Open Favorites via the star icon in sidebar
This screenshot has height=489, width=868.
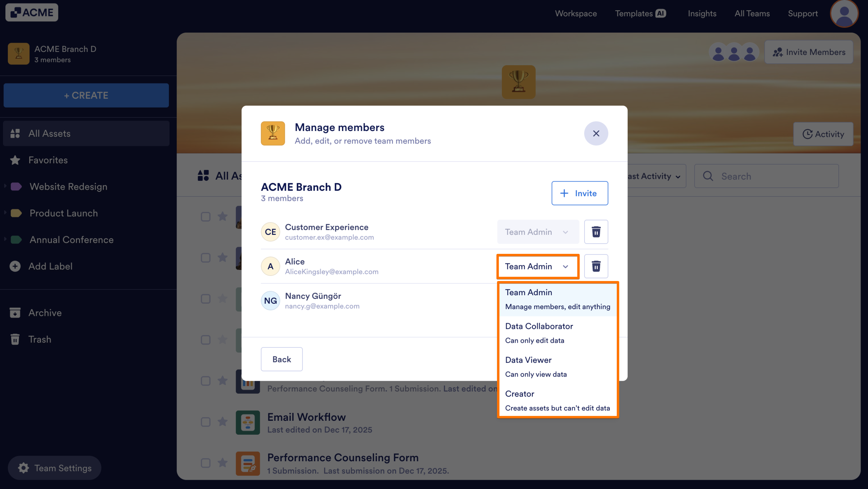click(x=15, y=160)
